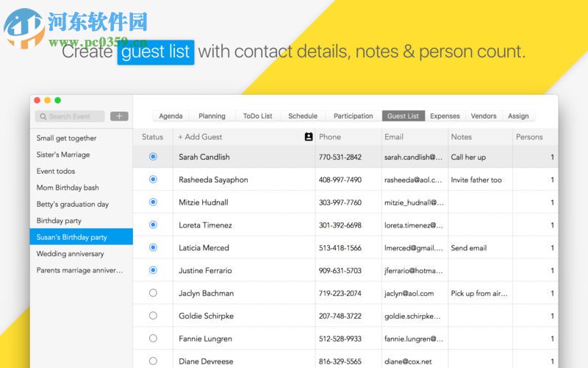Image resolution: width=588 pixels, height=368 pixels.
Task: Click the search magnifier icon
Action: 43,116
